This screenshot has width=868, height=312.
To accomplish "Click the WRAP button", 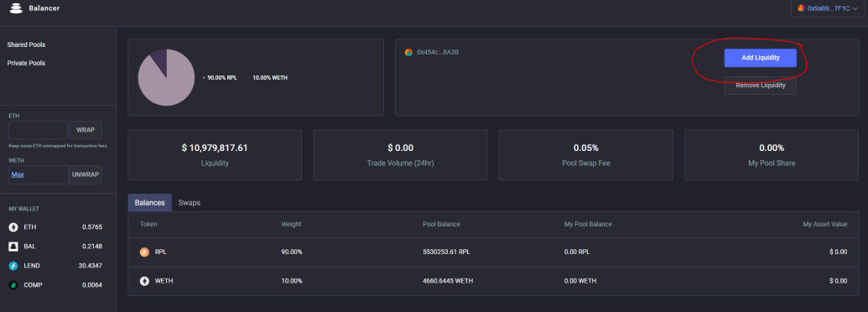I will click(86, 130).
